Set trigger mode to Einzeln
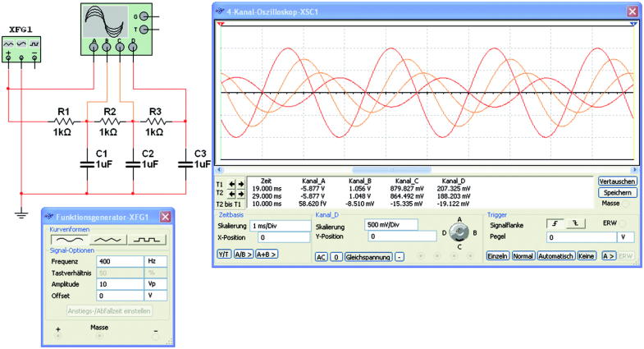 tap(497, 256)
